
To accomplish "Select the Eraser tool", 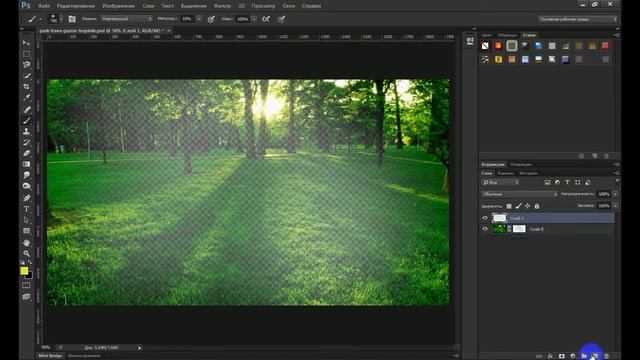I will 27,153.
